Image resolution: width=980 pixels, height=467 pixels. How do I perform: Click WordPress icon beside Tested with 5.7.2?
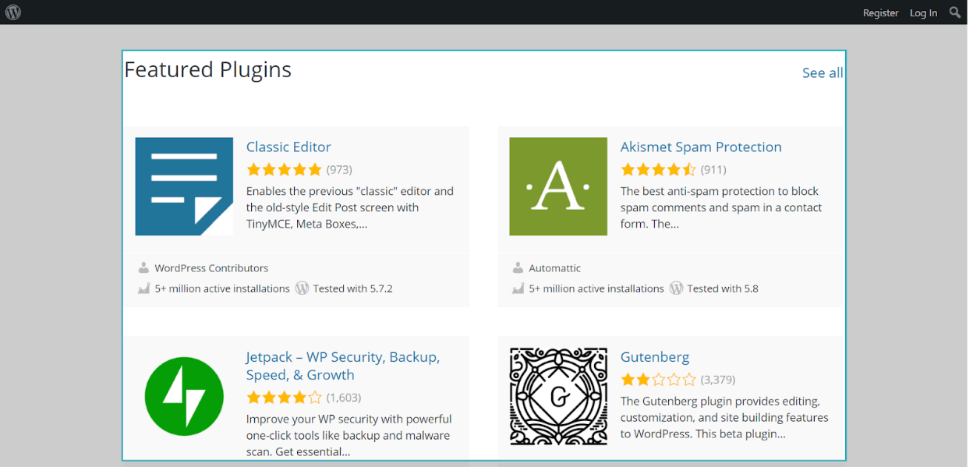(x=302, y=288)
